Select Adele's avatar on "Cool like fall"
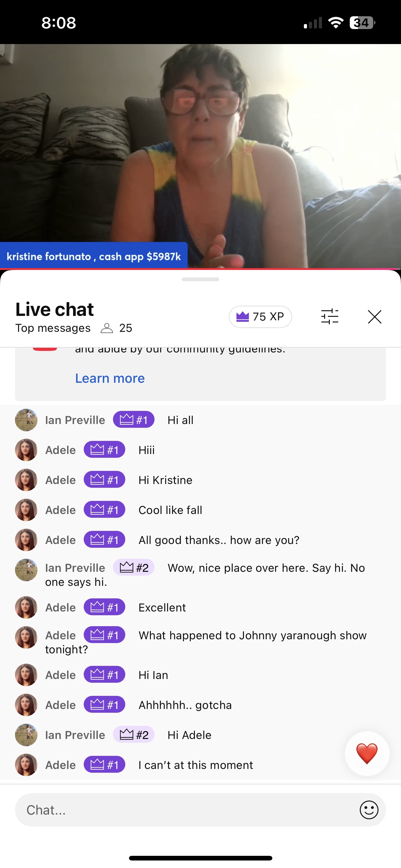 [26, 510]
